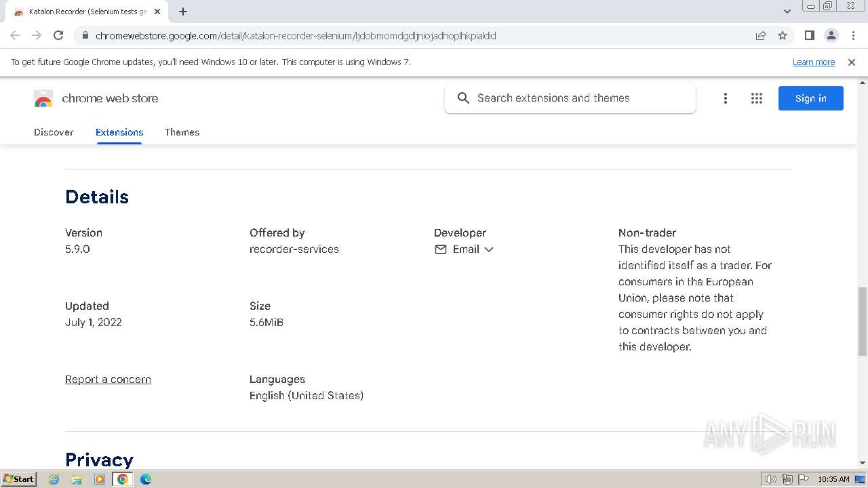Viewport: 868px width, 488px height.
Task: Open a new browser tab
Action: [183, 12]
